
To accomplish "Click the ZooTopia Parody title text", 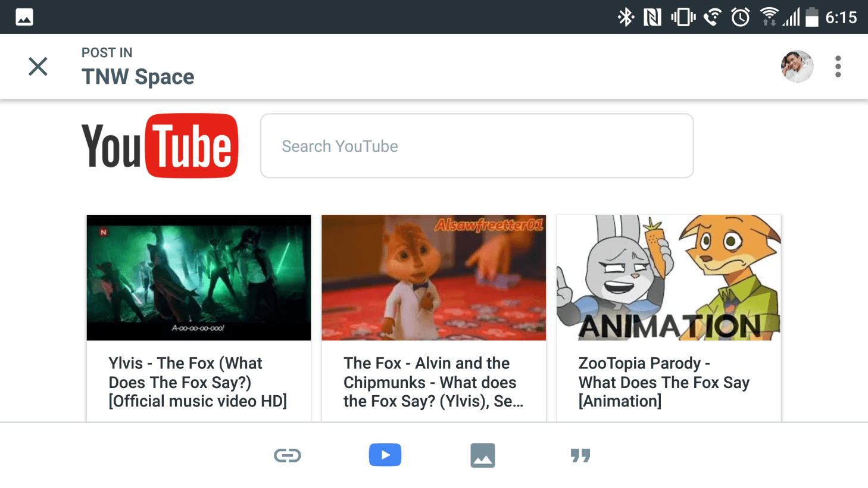I will (x=664, y=382).
